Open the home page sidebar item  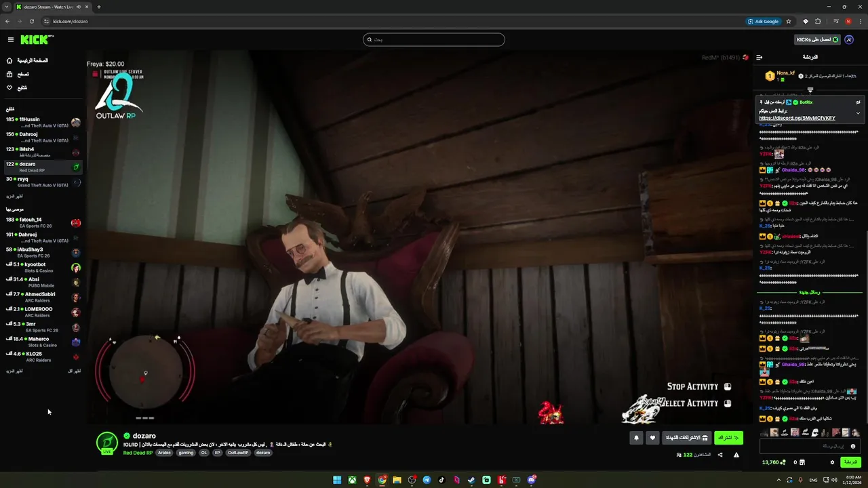(27, 60)
